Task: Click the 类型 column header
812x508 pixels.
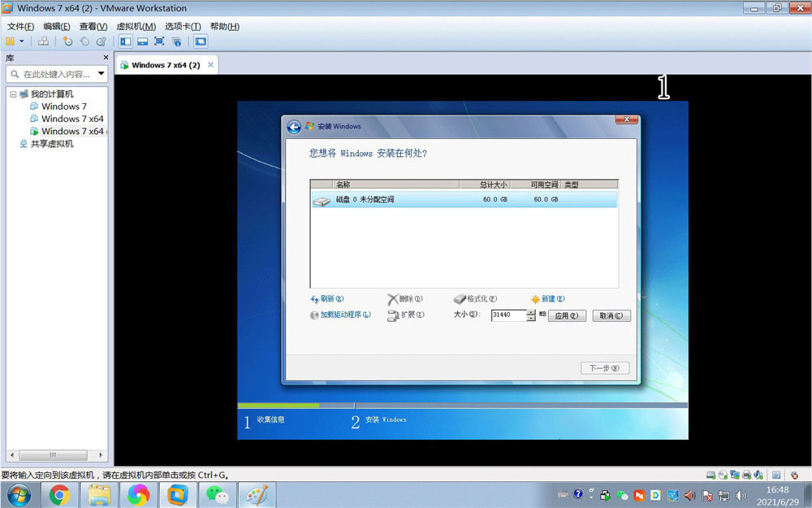Action: (x=590, y=185)
